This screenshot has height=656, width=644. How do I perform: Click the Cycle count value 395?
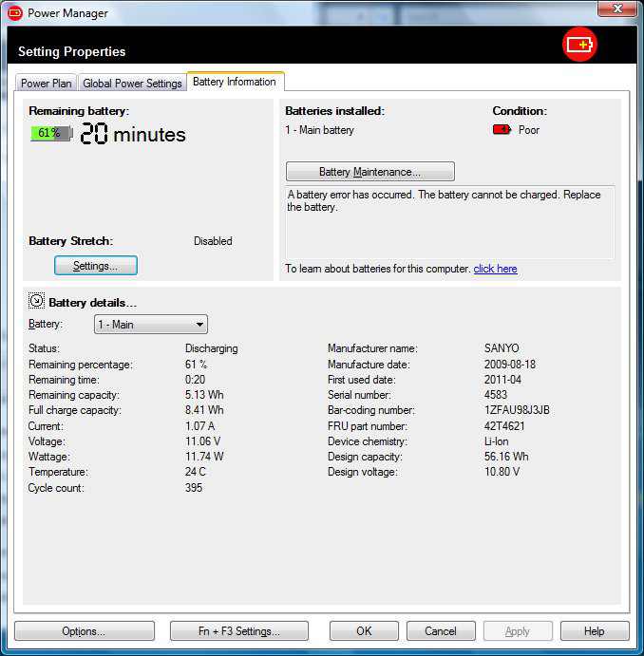(194, 487)
